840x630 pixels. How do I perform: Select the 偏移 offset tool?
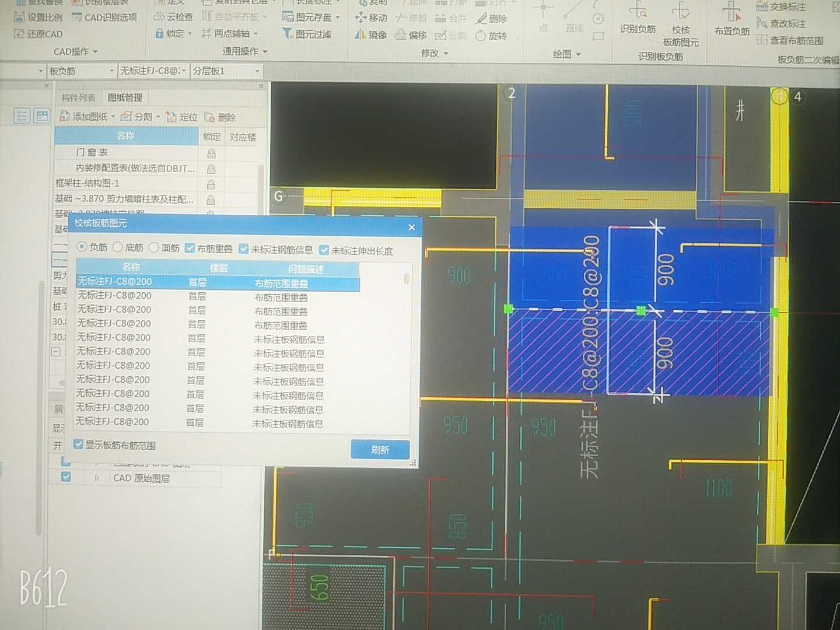point(411,35)
